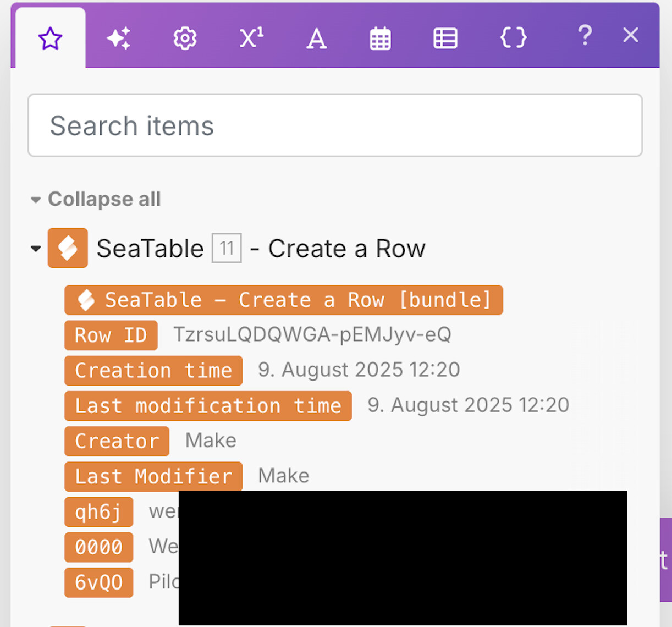Insert Last modification time variable
Viewport: 672px width, 627px height.
click(208, 406)
